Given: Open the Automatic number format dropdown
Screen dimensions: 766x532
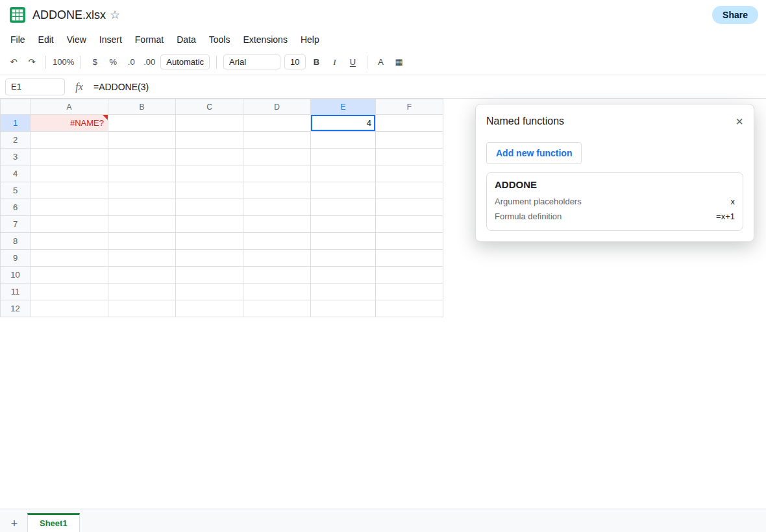Looking at the screenshot, I should (185, 62).
